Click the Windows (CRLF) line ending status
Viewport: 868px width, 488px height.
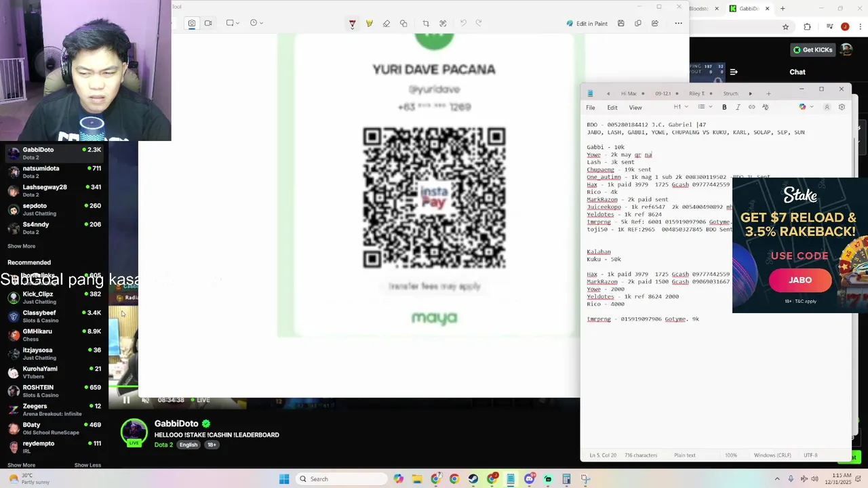click(772, 455)
